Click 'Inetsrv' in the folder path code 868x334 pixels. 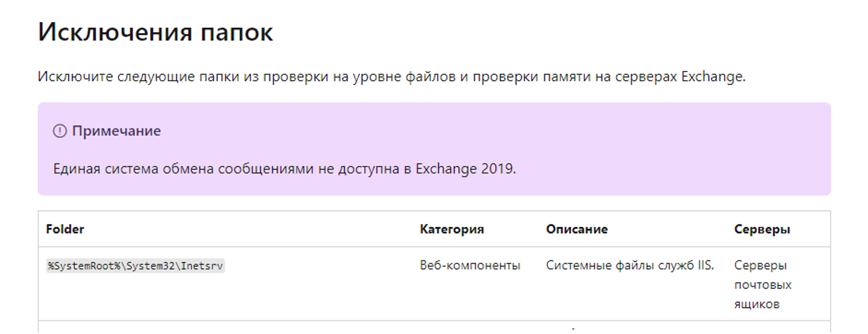tap(202, 266)
